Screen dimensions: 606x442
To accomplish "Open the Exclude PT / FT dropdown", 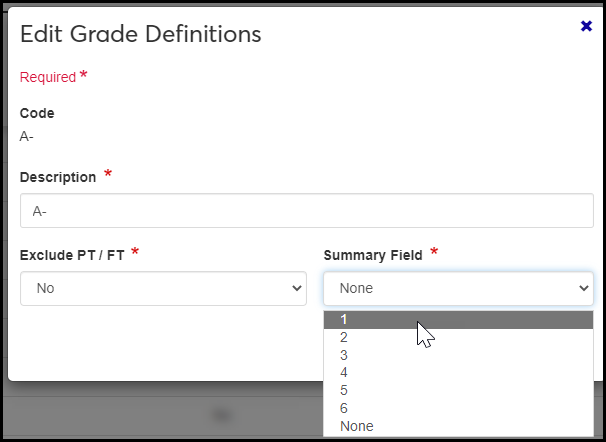I will point(163,288).
